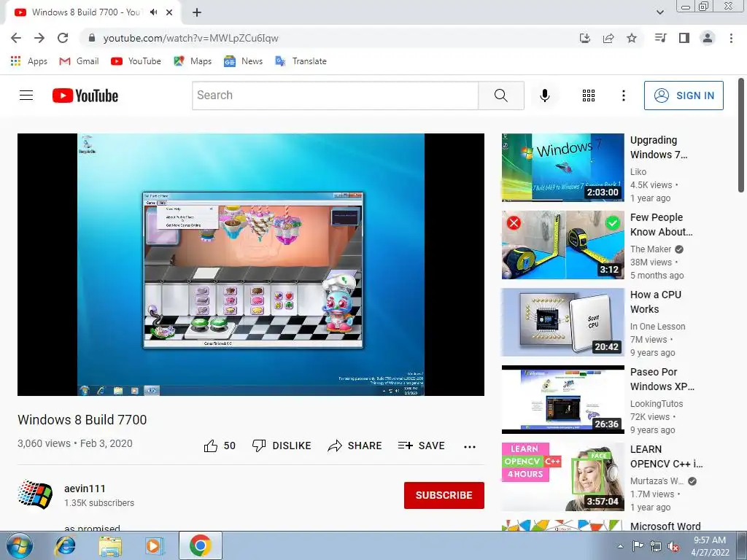The width and height of the screenshot is (747, 560).
Task: Mute the tab using the speaker icon
Action: click(x=153, y=12)
